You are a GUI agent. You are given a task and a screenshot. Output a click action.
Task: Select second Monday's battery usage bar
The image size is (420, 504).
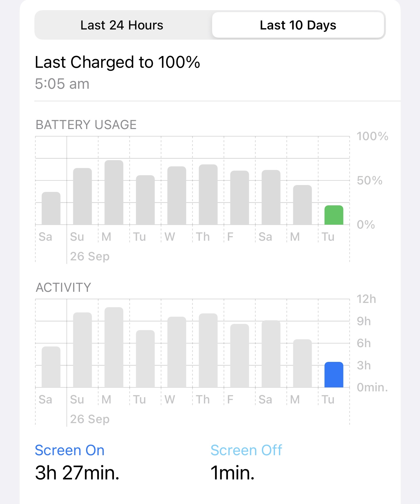click(302, 205)
